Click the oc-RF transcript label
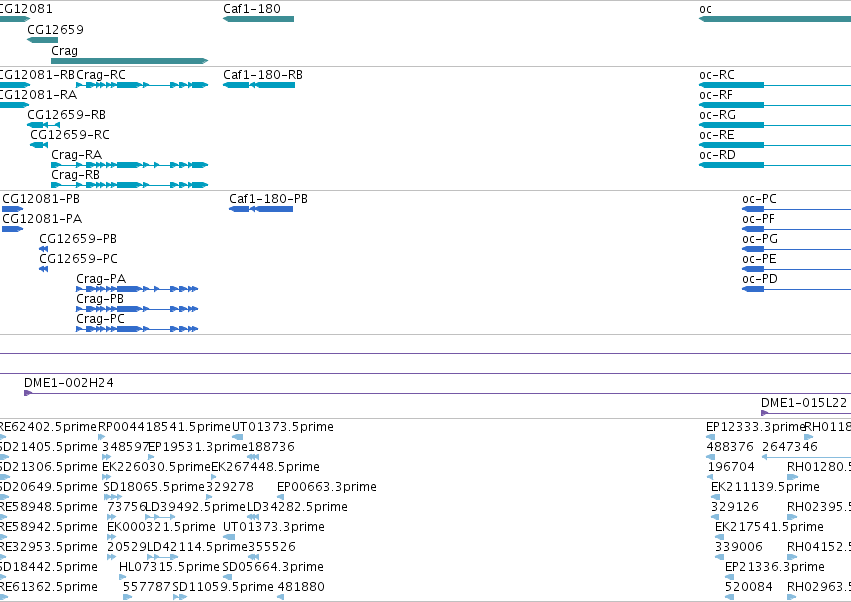 click(x=716, y=94)
